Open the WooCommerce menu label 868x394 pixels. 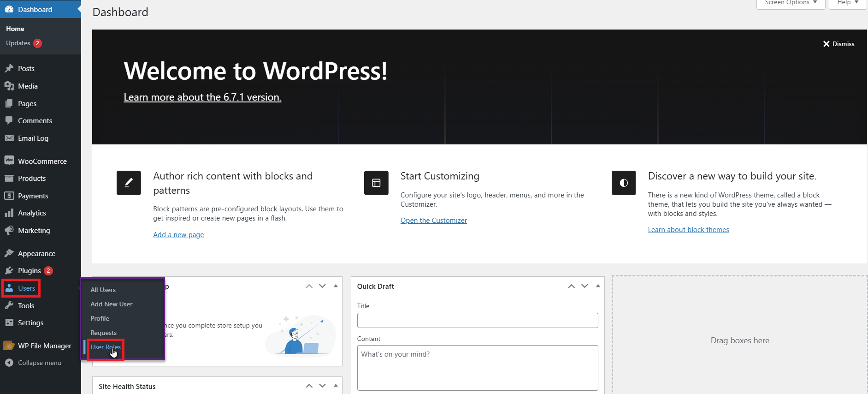(42, 161)
